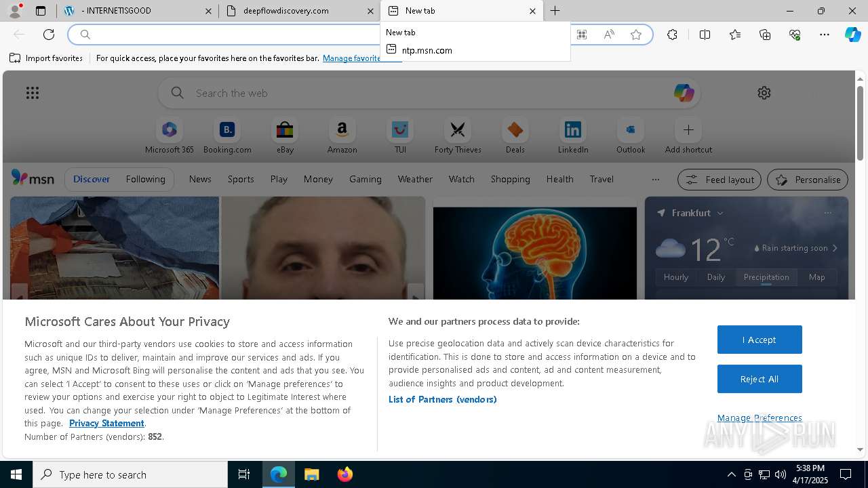
Task: Open the TUI shortcut
Action: click(400, 136)
